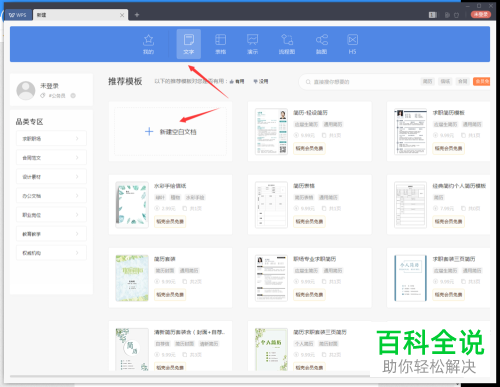Expand the 权威机构 category chevron
Viewport: 500px width, 387px height.
tap(77, 253)
